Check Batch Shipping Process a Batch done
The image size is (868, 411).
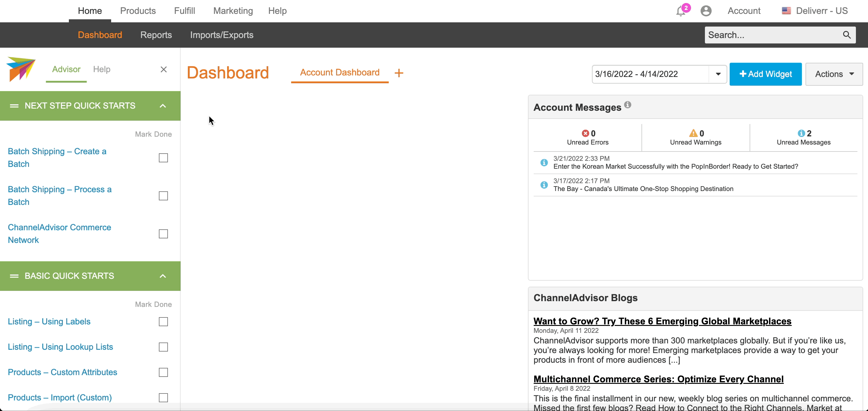[x=163, y=196]
